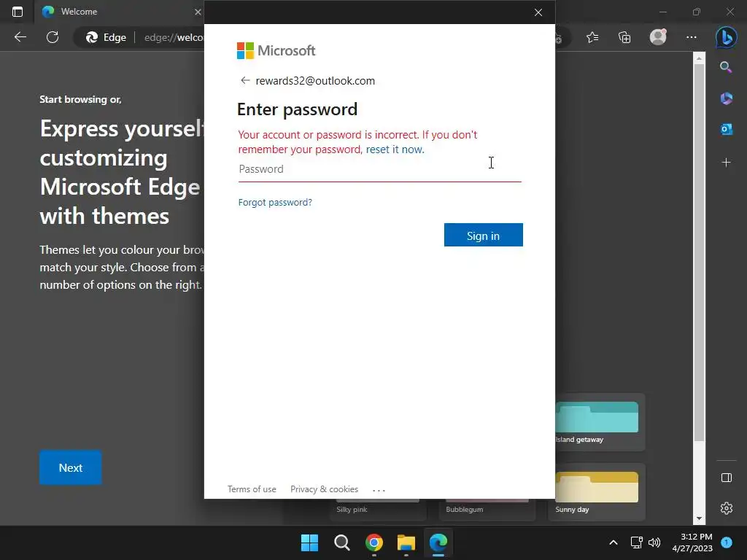The width and height of the screenshot is (747, 560).
Task: Refresh the Edge page
Action: coord(53,37)
